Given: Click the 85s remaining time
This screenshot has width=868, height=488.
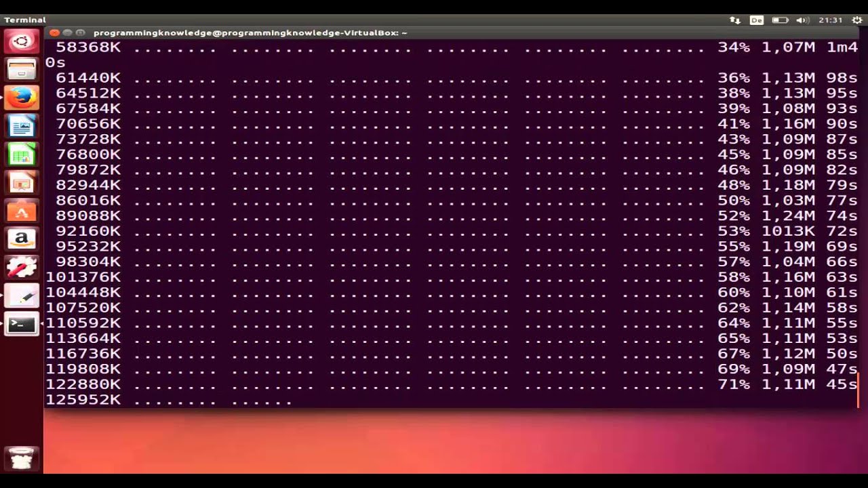Looking at the screenshot, I should [842, 155].
